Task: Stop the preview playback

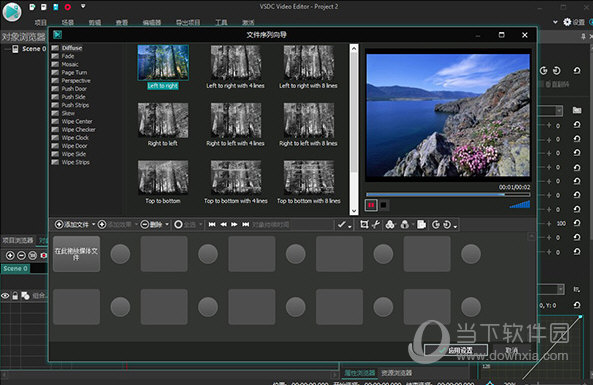Action: pyautogui.click(x=383, y=205)
